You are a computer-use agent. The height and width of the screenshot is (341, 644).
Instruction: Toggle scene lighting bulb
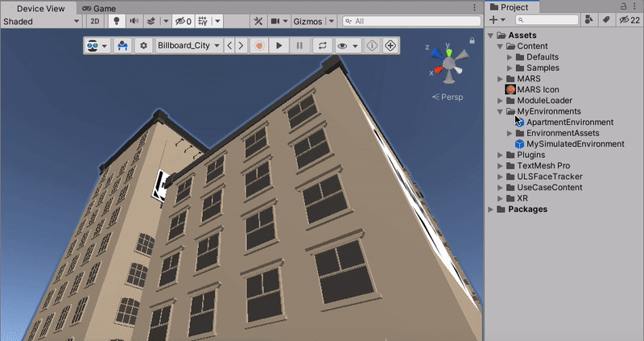116,21
